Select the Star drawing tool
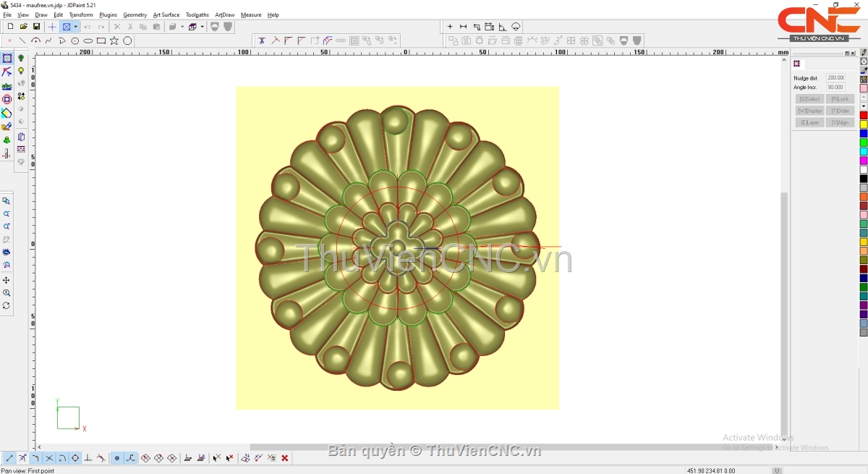 [114, 41]
